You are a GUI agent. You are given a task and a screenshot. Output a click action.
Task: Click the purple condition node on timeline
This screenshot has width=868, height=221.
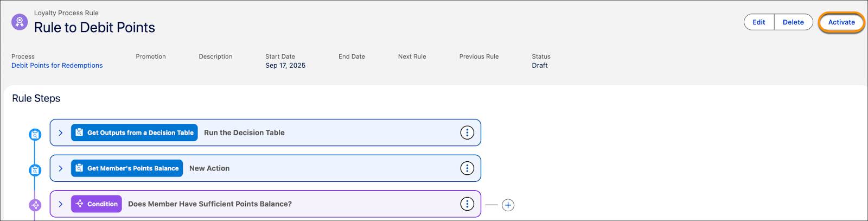(x=35, y=205)
